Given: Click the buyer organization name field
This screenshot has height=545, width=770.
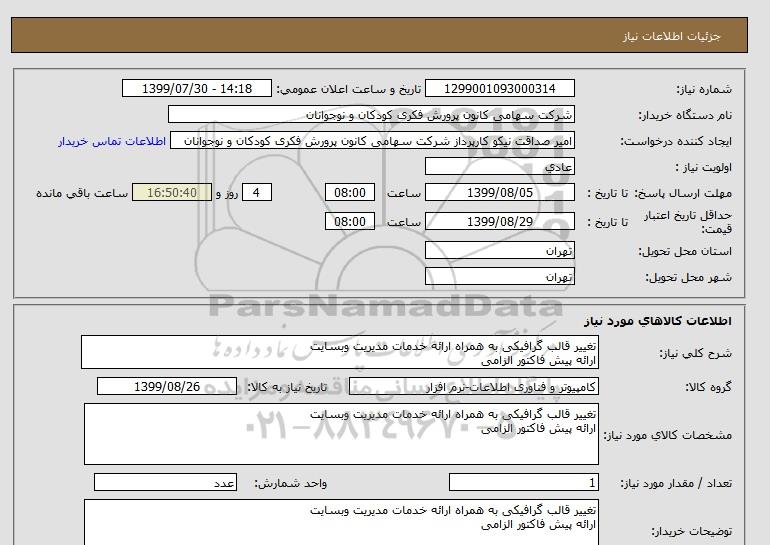Looking at the screenshot, I should pyautogui.click(x=371, y=114).
